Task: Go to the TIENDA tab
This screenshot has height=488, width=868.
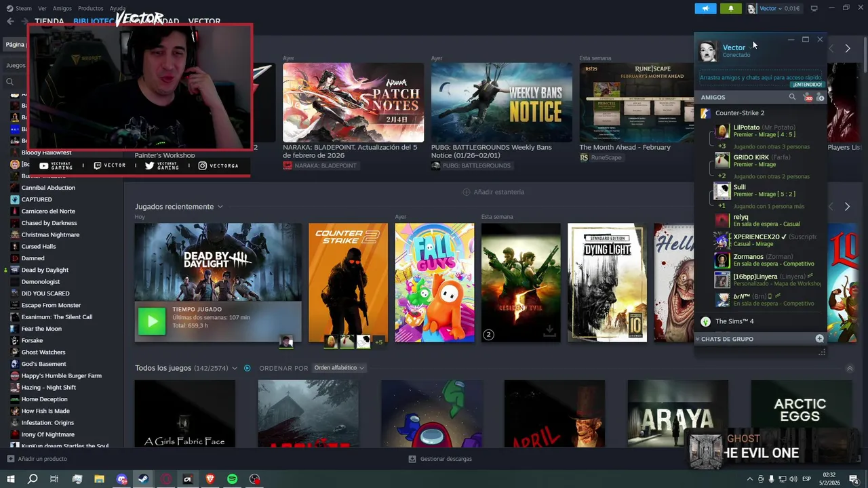Action: coord(49,21)
